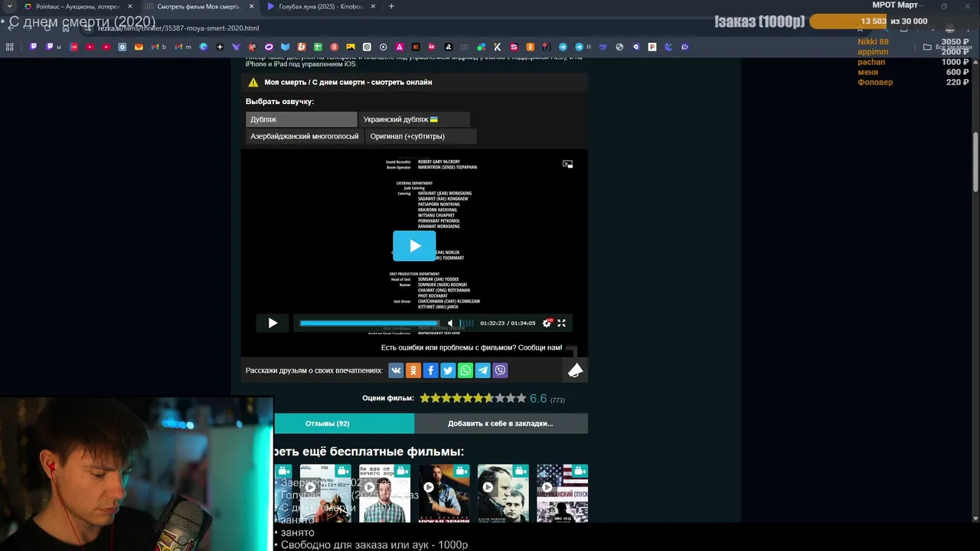980x551 pixels.
Task: Adjust the player volume level bars
Action: click(466, 323)
